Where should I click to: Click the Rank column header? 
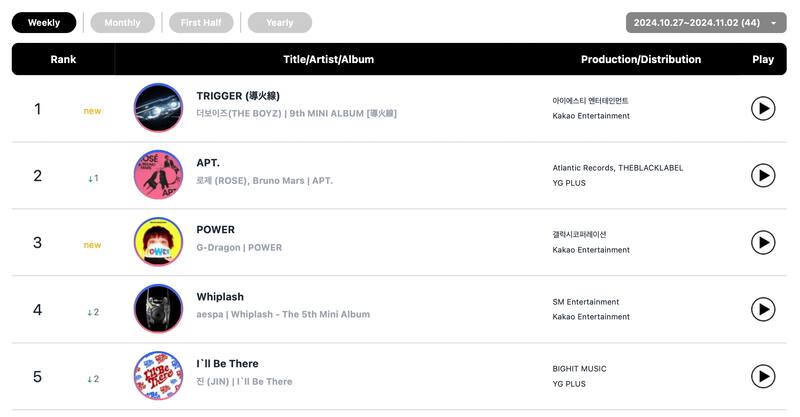coord(63,59)
